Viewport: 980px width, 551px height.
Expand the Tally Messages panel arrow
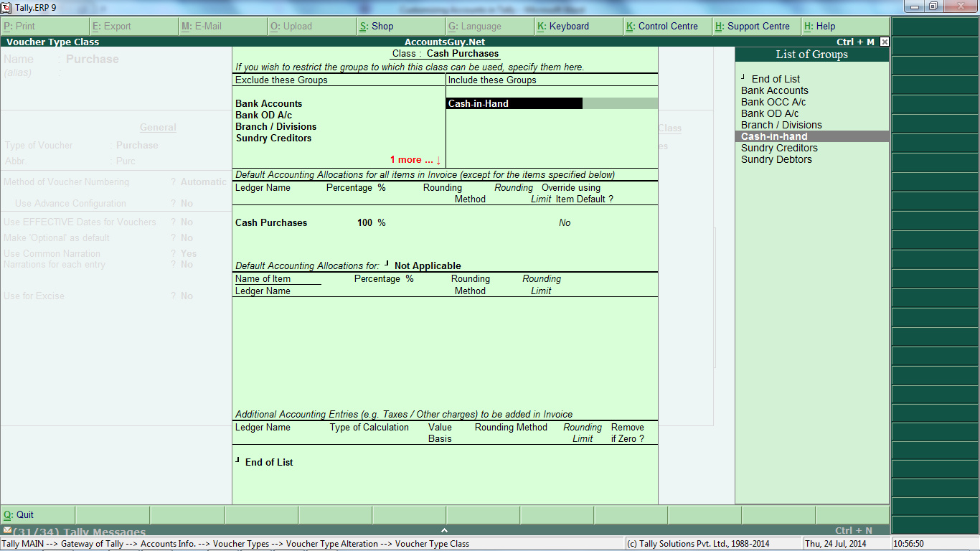tap(444, 530)
